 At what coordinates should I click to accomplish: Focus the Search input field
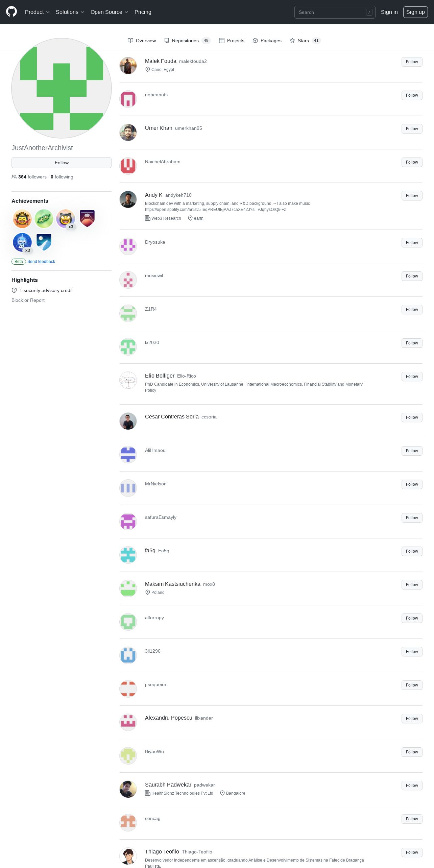pyautogui.click(x=335, y=12)
